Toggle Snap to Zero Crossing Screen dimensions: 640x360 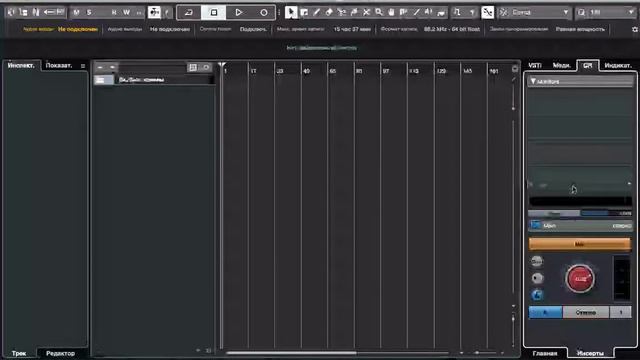pos(458,13)
